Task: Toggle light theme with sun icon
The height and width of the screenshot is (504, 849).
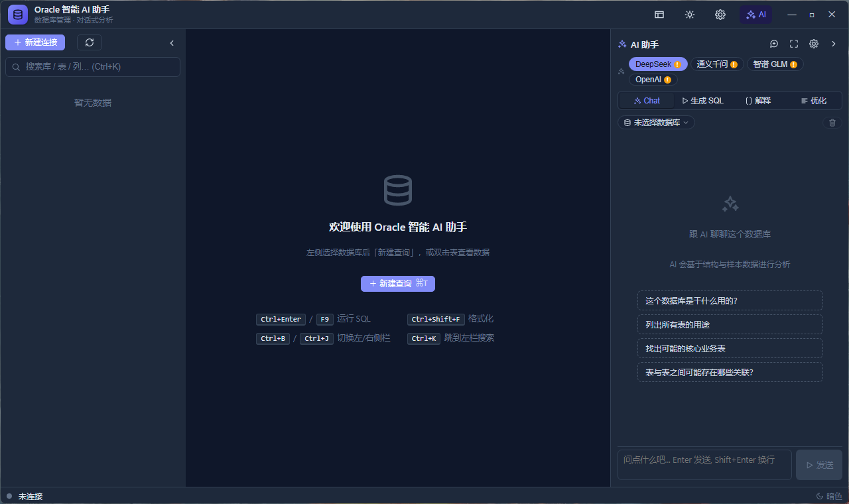Action: [x=690, y=15]
